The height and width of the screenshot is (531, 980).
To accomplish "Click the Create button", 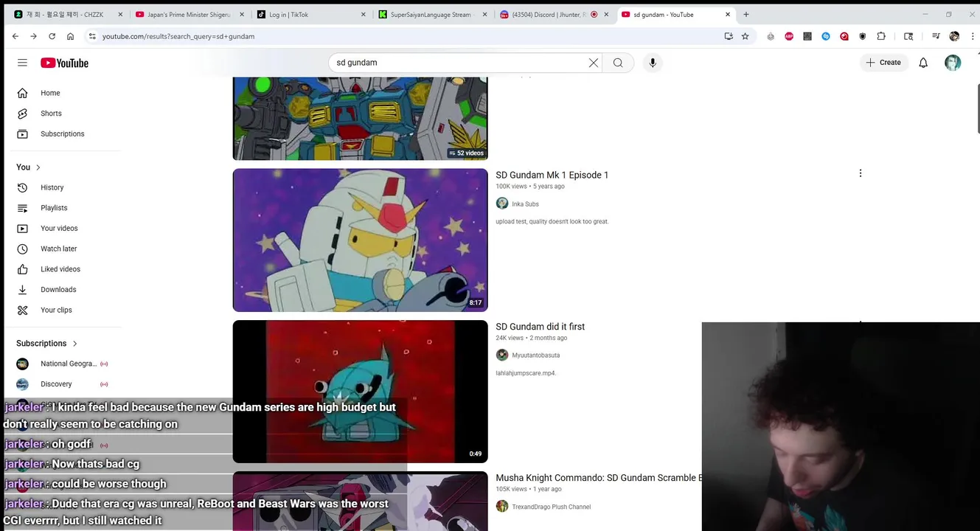I will pos(883,63).
